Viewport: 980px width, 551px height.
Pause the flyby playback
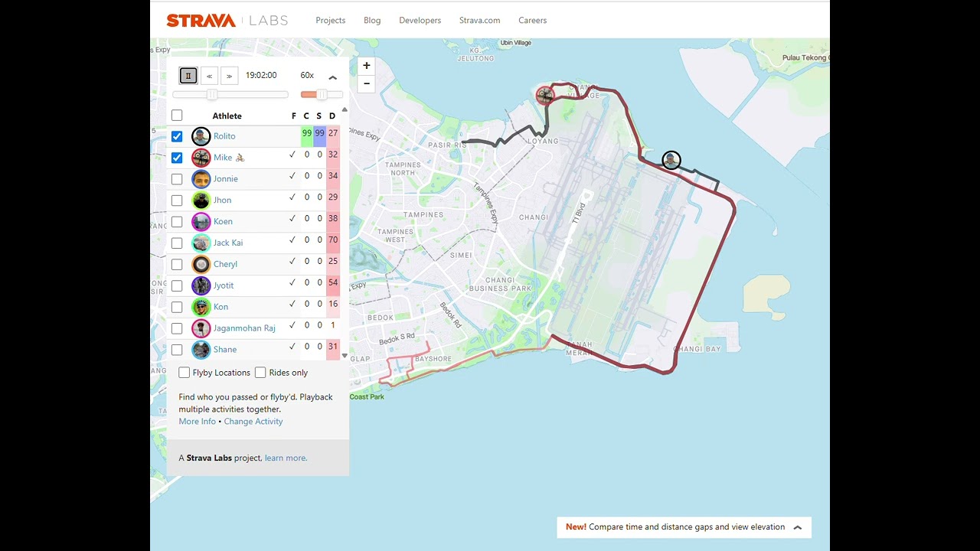pyautogui.click(x=188, y=76)
